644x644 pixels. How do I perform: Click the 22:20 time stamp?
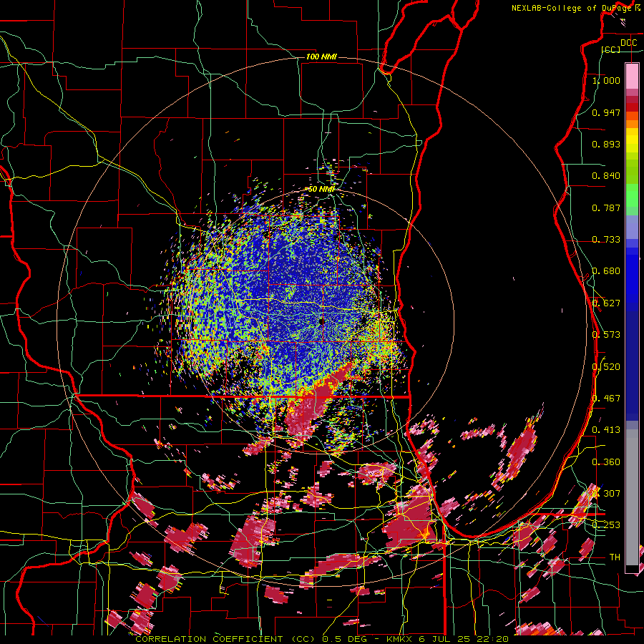pos(492,639)
